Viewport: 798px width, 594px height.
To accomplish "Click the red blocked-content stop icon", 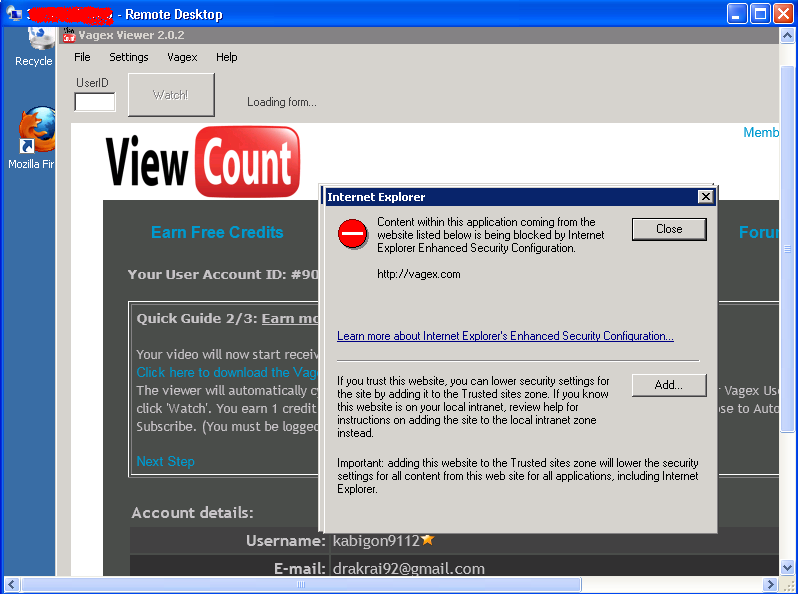I will pos(352,234).
